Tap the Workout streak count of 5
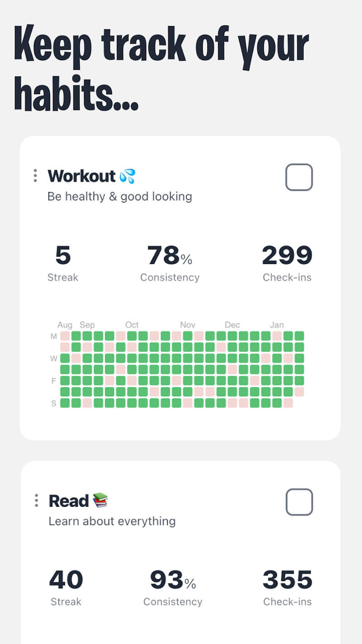 (63, 256)
